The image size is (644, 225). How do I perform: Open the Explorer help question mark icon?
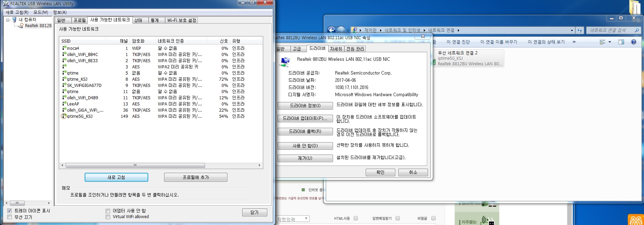point(634,42)
